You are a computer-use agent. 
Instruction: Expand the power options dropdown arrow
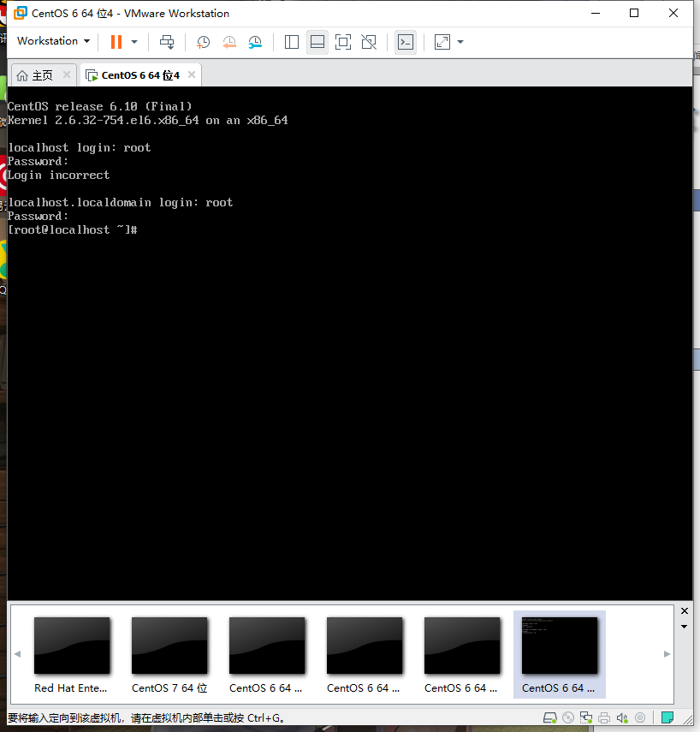point(134,42)
